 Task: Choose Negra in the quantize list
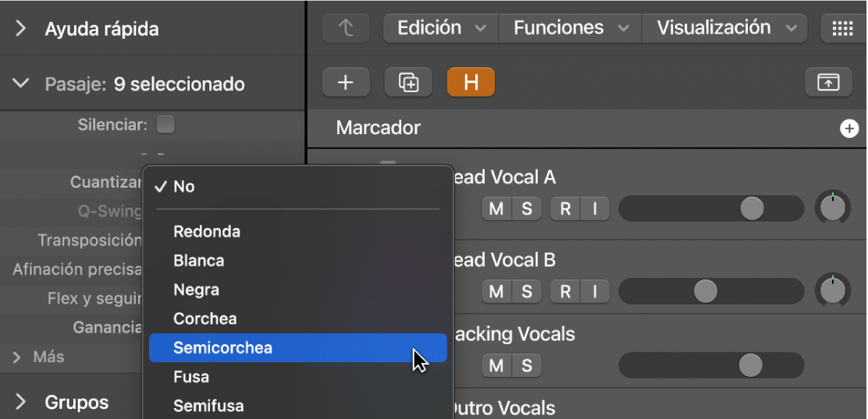(197, 290)
